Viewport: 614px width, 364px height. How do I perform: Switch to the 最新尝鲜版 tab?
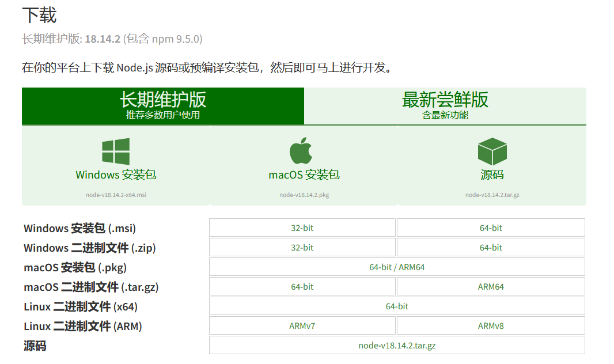(445, 105)
